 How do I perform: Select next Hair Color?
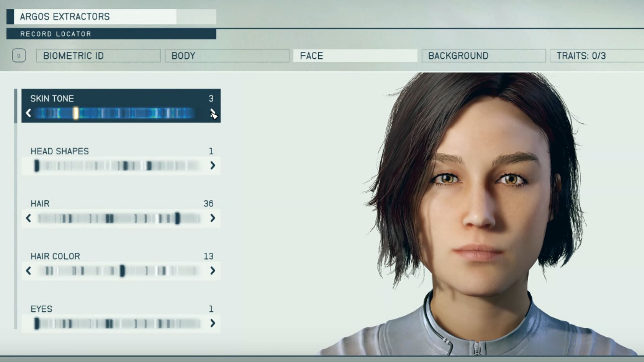(x=213, y=270)
